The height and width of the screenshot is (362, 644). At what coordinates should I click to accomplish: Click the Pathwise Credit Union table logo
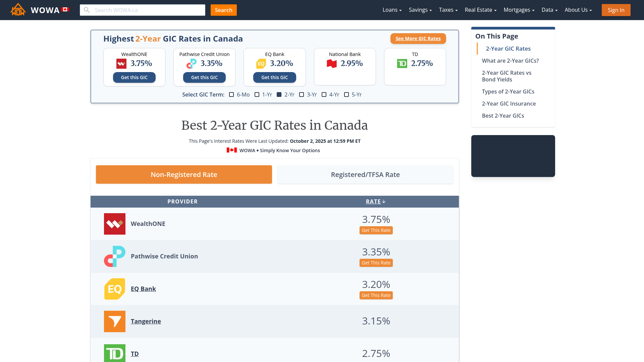(114, 256)
